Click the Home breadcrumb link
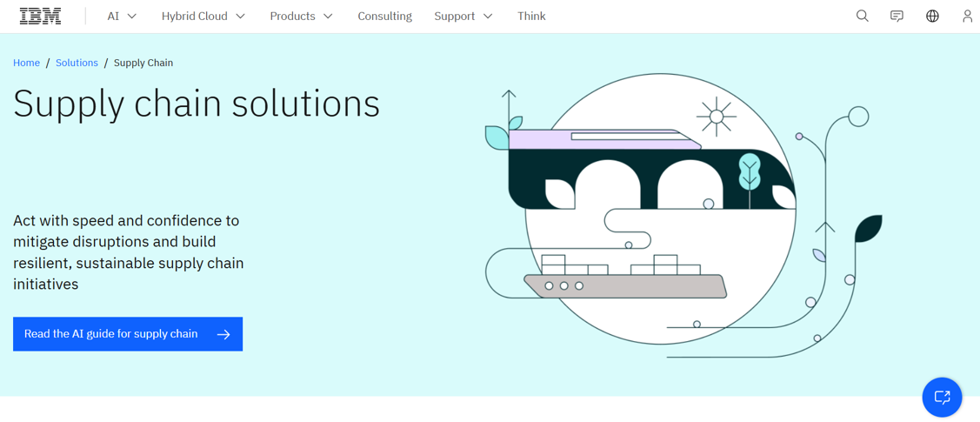 [26, 63]
